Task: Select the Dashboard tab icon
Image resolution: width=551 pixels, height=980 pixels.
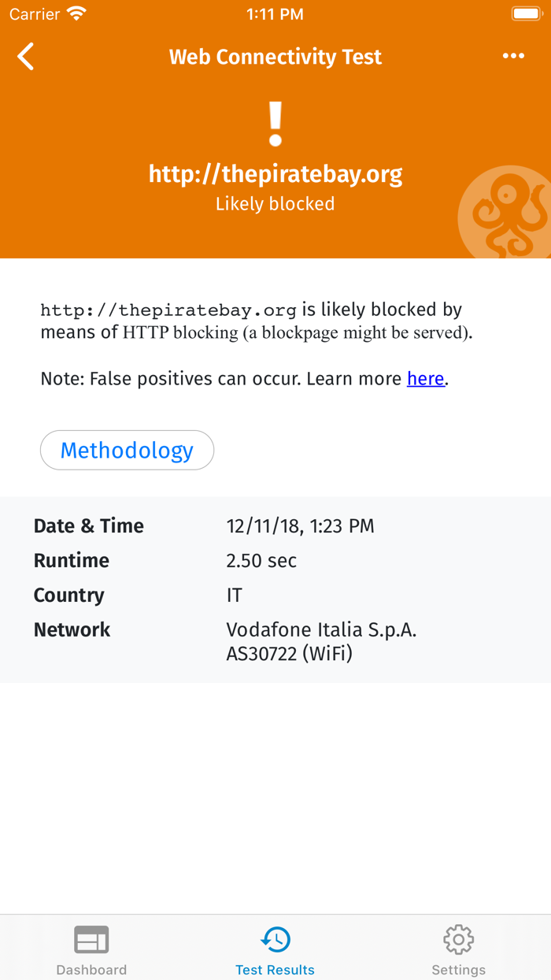Action: coord(91,939)
